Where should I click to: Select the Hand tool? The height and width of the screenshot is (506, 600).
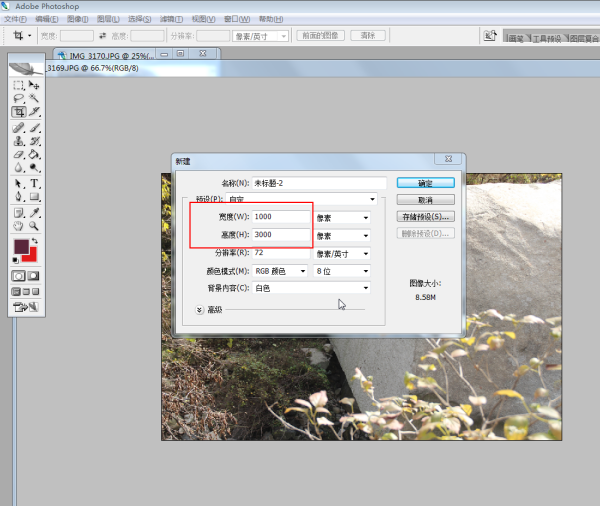pos(19,226)
